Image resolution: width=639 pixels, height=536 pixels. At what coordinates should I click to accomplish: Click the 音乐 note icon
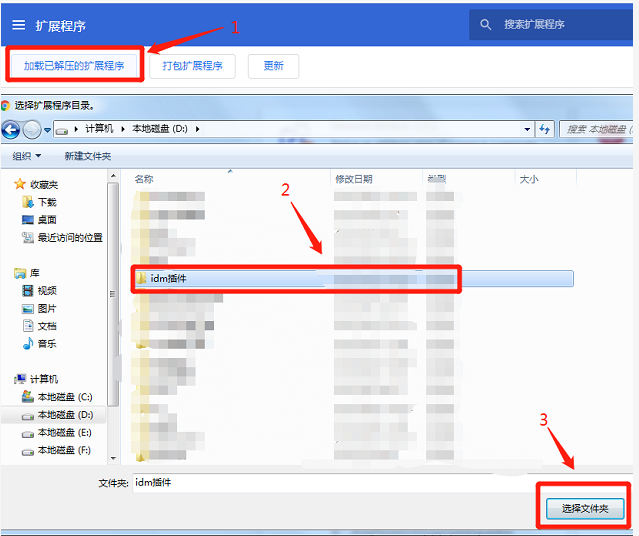(28, 344)
